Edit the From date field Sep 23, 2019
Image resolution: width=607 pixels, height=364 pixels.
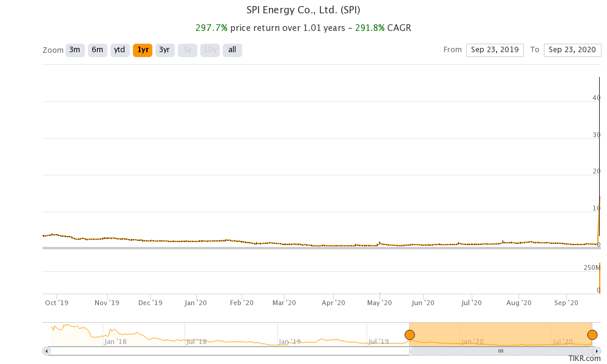tap(495, 50)
